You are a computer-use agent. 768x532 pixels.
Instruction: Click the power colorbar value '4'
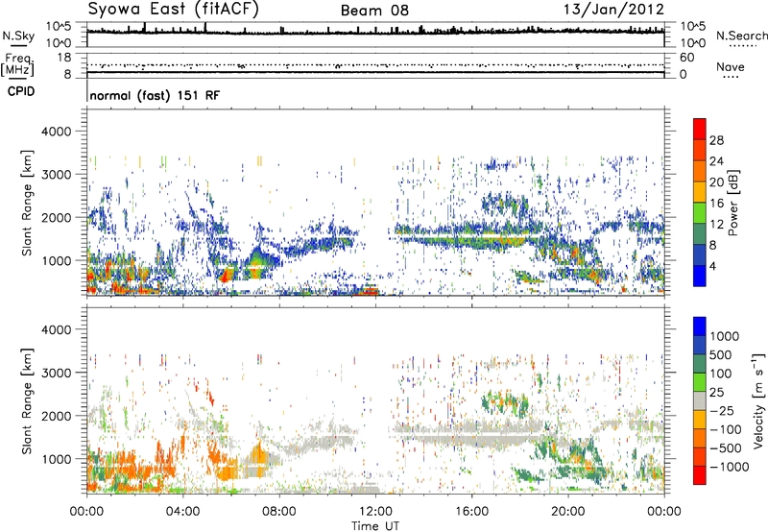click(x=712, y=266)
